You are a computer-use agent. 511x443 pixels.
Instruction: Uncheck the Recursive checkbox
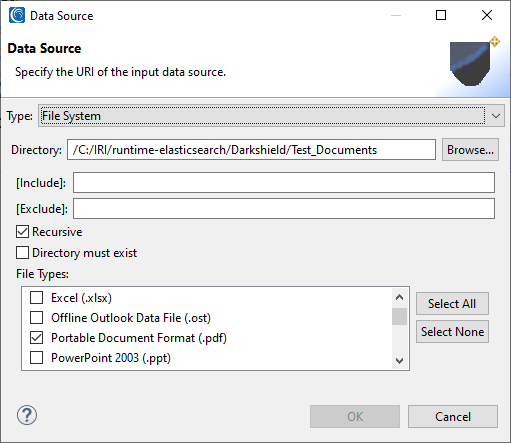pyautogui.click(x=22, y=232)
